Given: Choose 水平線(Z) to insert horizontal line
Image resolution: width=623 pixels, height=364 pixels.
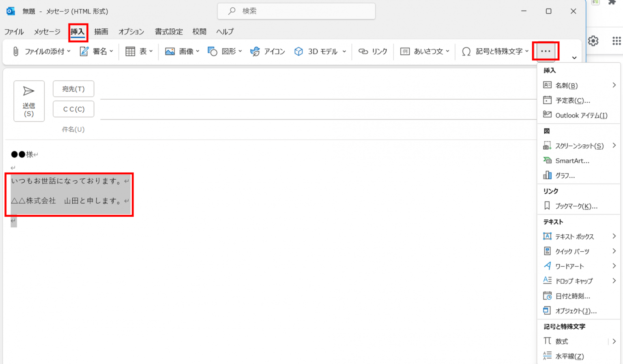Looking at the screenshot, I should point(570,356).
